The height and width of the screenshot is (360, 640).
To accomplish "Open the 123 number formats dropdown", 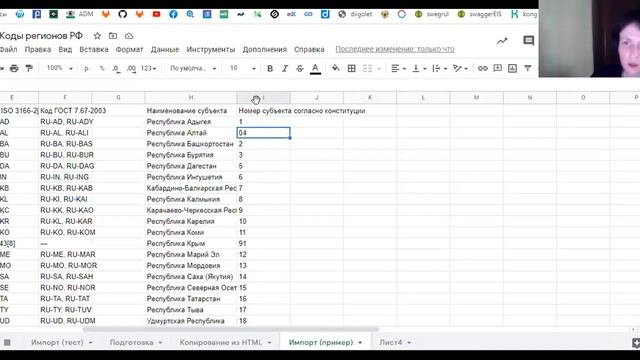I will pyautogui.click(x=149, y=68).
